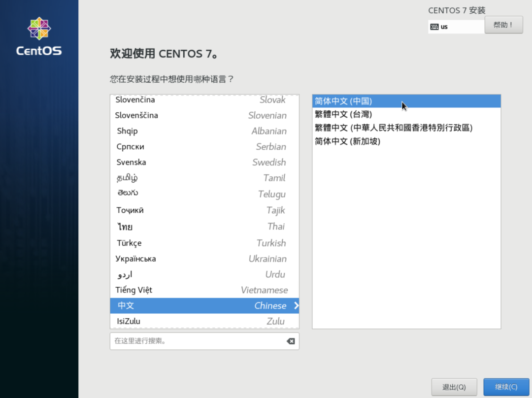The height and width of the screenshot is (398, 532).
Task: Select the Telugu language row
Action: point(204,194)
